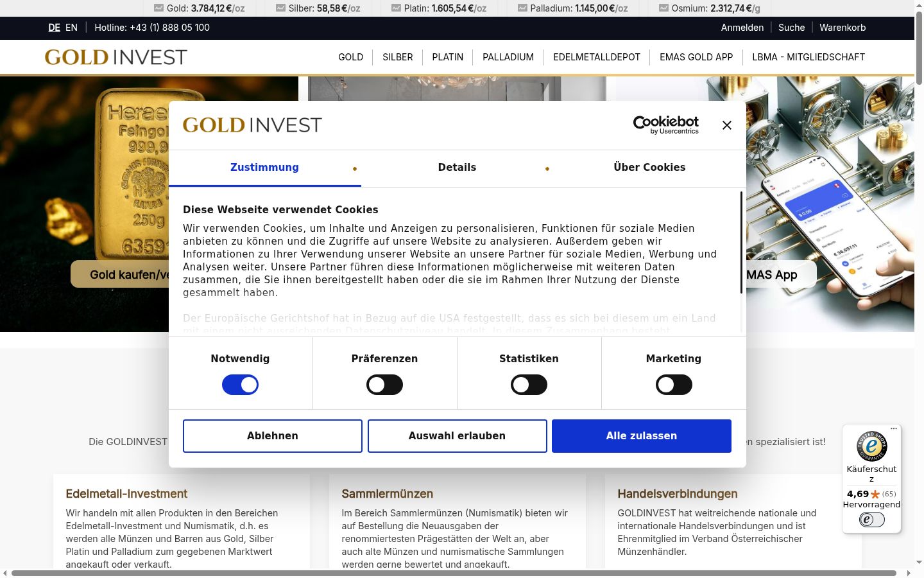This screenshot has height=578, width=924.
Task: Click the EMAS App banner button
Action: (781, 274)
